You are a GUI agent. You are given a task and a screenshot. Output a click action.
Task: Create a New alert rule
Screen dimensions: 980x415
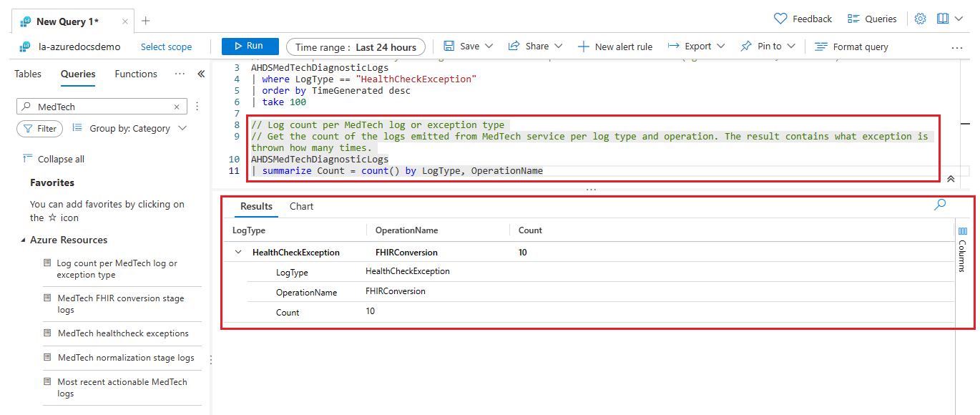tap(615, 47)
